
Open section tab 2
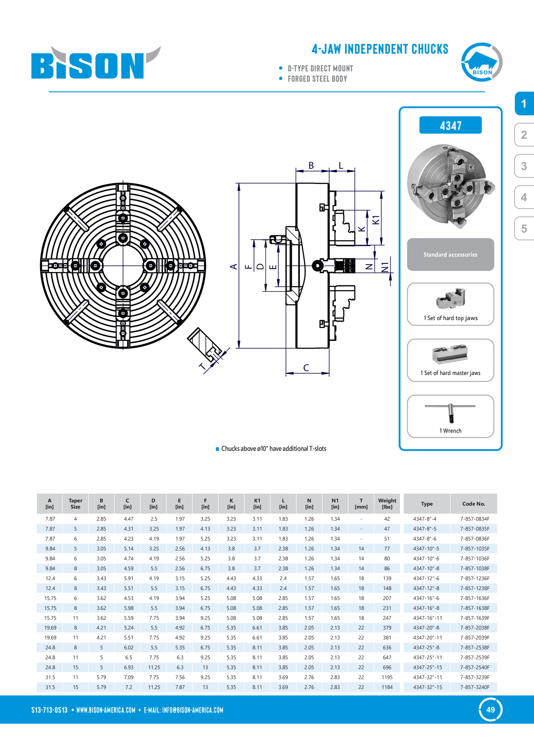pyautogui.click(x=524, y=135)
